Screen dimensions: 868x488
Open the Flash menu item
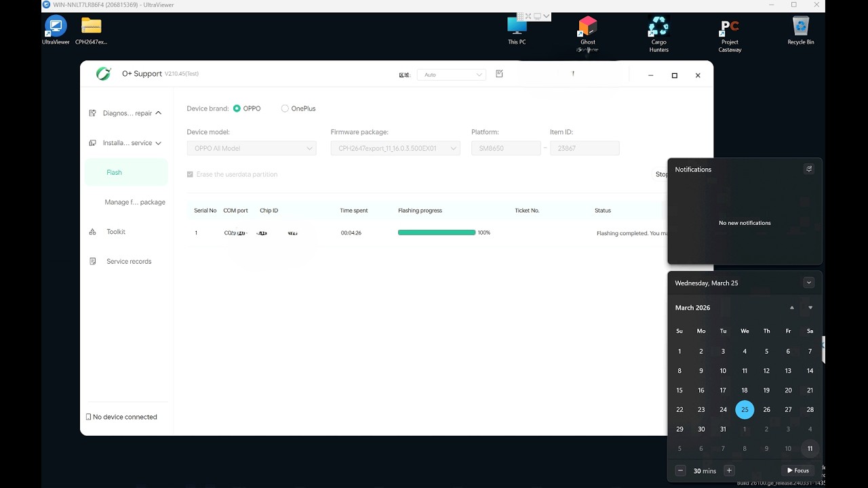[126, 172]
